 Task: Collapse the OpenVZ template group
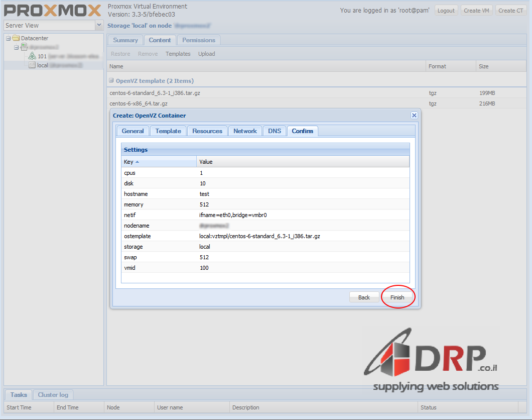(x=111, y=80)
